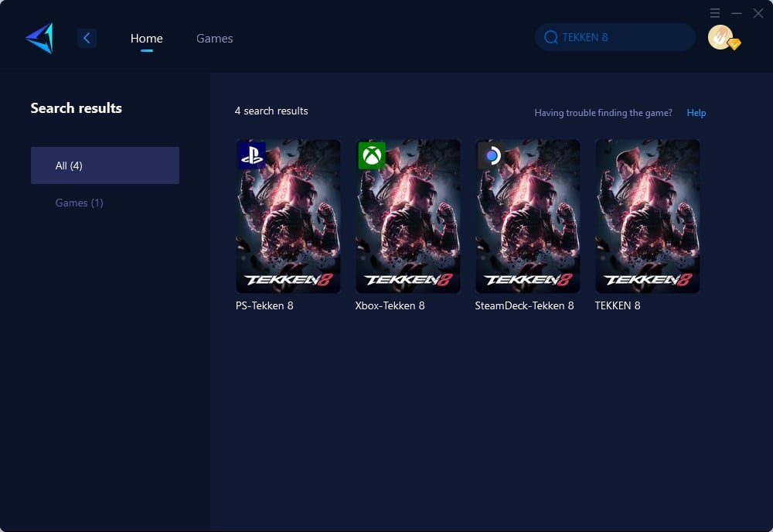Open the Home tab
The image size is (773, 532).
pos(146,39)
